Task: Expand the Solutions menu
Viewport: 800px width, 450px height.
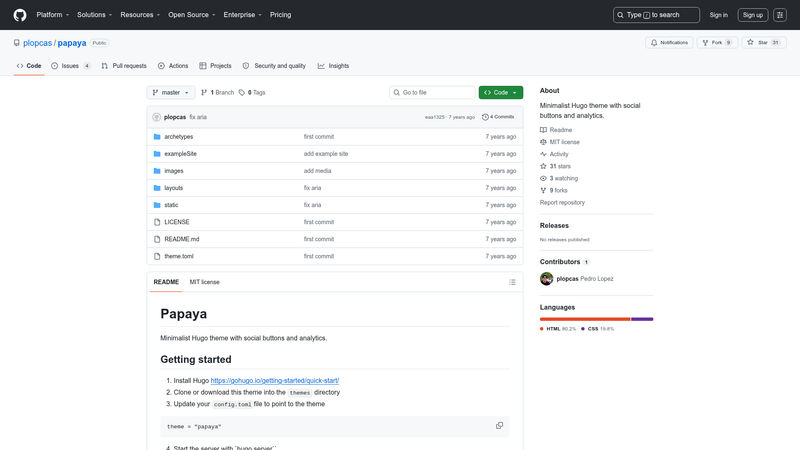Action: click(x=94, y=15)
